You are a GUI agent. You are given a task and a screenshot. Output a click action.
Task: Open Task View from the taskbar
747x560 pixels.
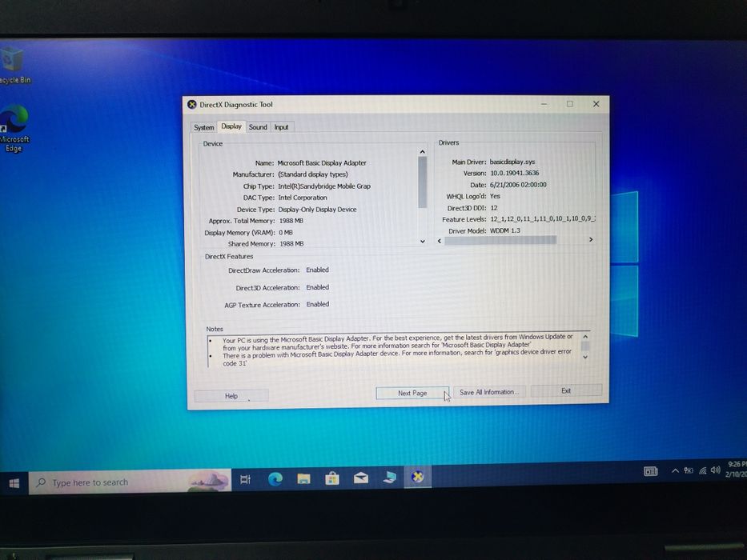(x=245, y=480)
